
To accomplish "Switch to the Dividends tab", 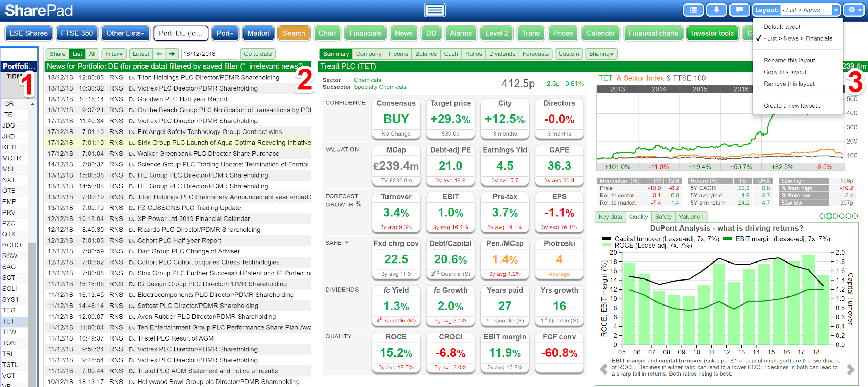I will tap(502, 54).
